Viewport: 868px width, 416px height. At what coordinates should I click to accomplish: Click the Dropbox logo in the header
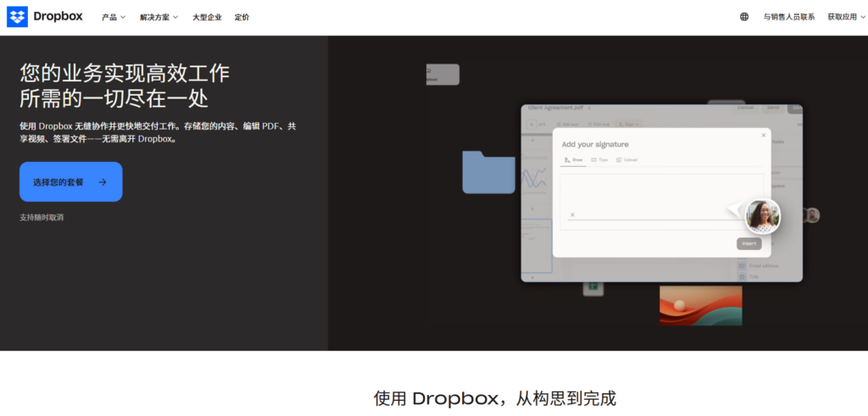pos(44,17)
